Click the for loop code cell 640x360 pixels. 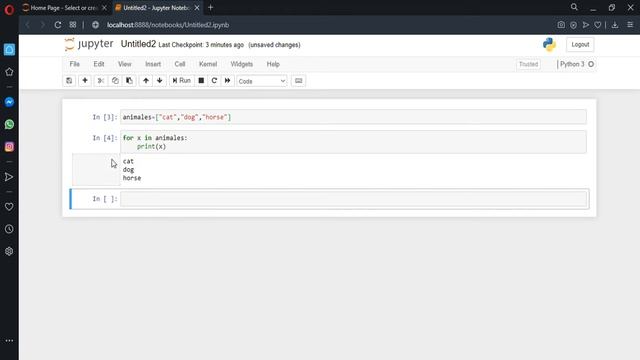point(353,142)
